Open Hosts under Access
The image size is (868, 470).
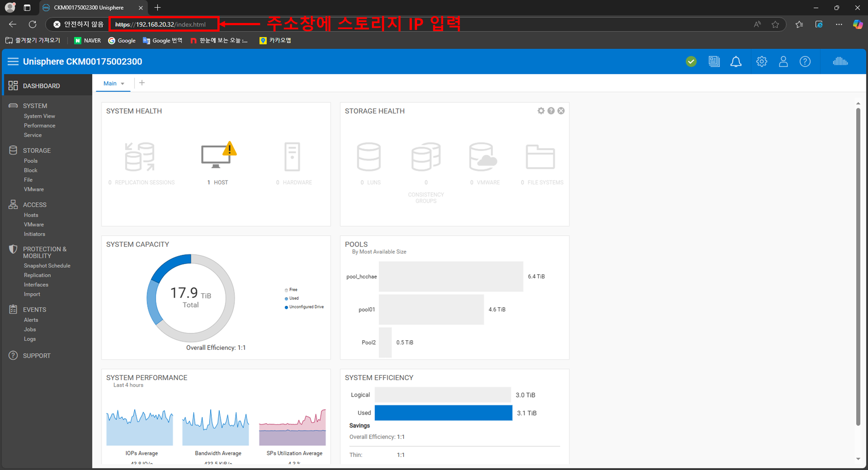pos(31,215)
